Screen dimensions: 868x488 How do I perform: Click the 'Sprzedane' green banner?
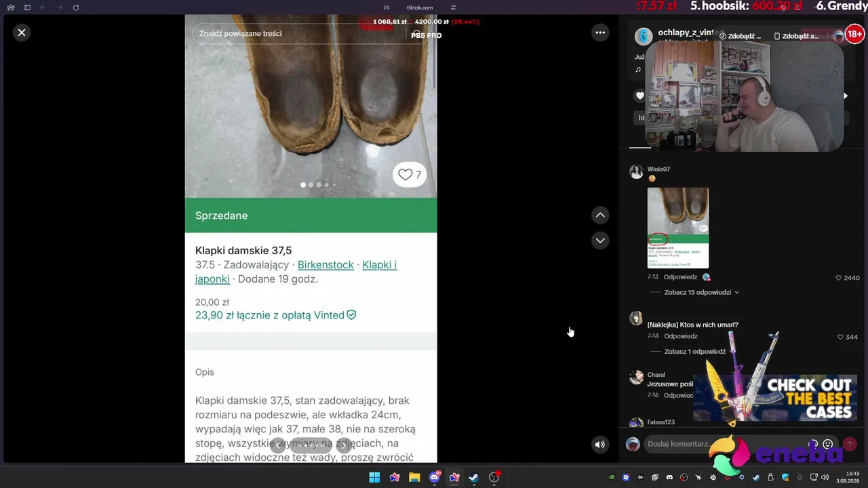(x=311, y=216)
